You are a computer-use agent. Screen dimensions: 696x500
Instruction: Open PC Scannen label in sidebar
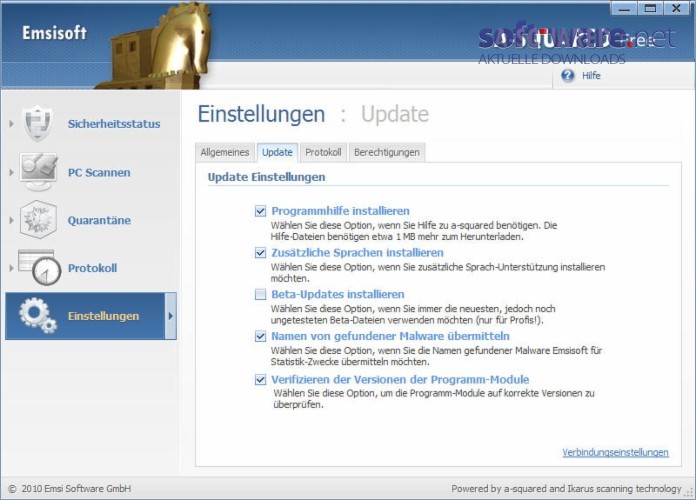point(99,172)
